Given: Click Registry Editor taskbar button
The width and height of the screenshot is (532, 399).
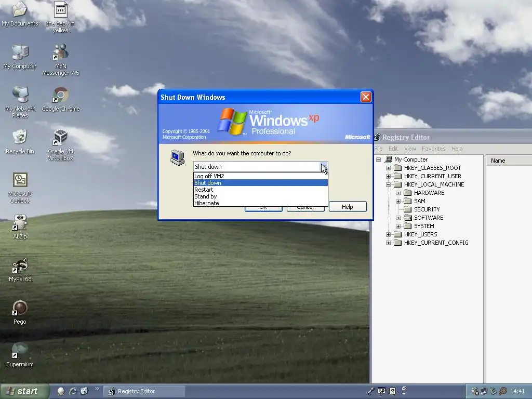Looking at the screenshot, I should click(144, 392).
